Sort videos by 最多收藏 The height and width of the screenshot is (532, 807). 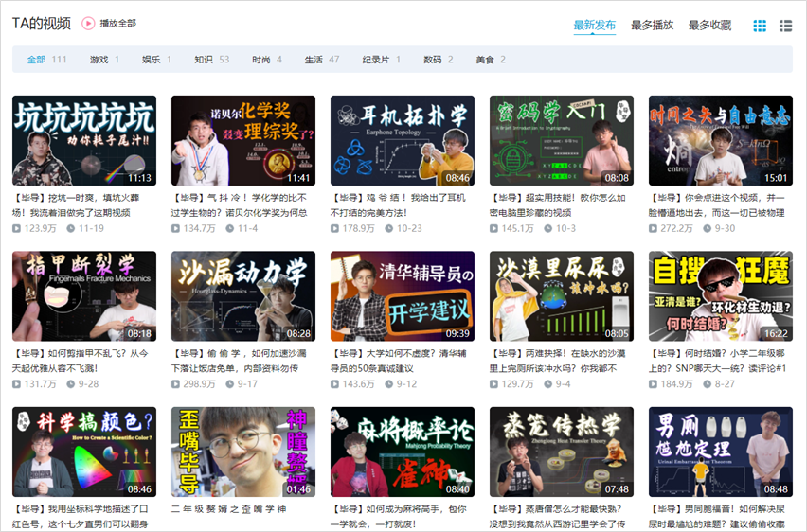709,25
